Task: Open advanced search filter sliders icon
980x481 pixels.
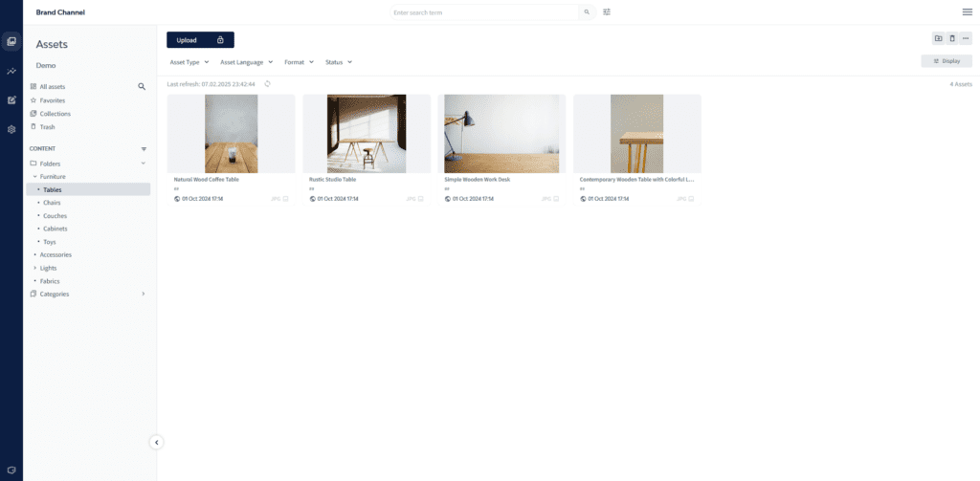Action: (x=607, y=12)
